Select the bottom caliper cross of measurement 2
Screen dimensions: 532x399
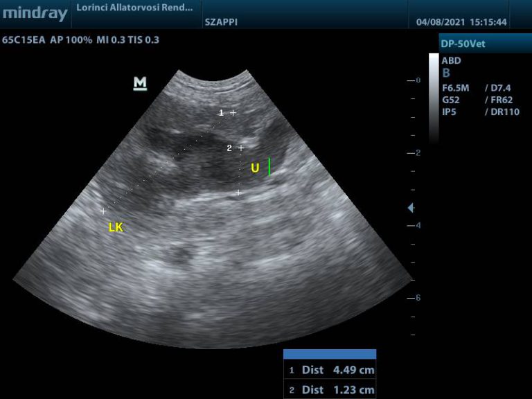(x=238, y=193)
